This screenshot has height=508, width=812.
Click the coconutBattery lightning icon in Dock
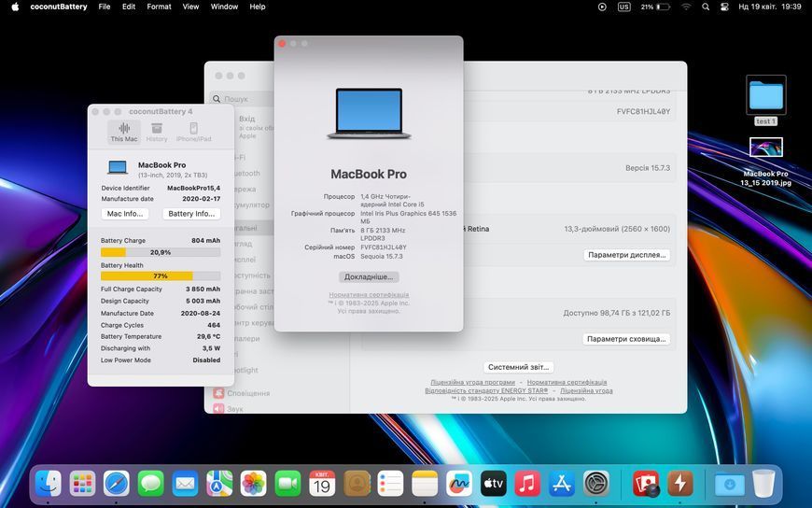tap(680, 484)
